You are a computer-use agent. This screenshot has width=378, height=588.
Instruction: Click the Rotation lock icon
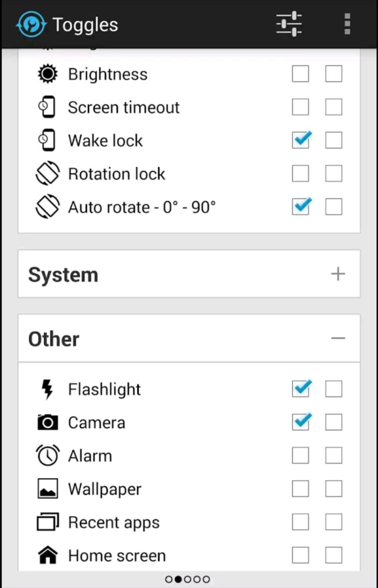pyautogui.click(x=47, y=174)
